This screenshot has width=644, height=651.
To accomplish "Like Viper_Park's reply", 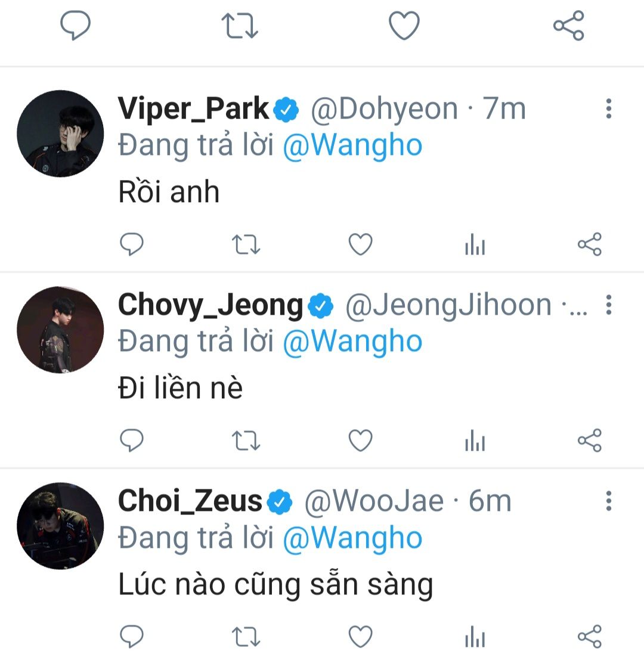I will pos(360,244).
